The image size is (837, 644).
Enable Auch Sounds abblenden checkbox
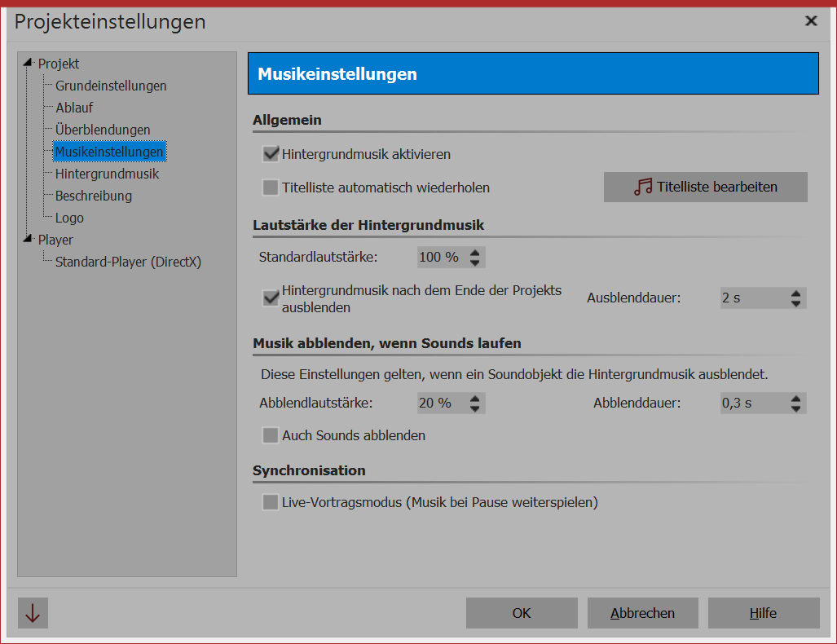(x=271, y=435)
